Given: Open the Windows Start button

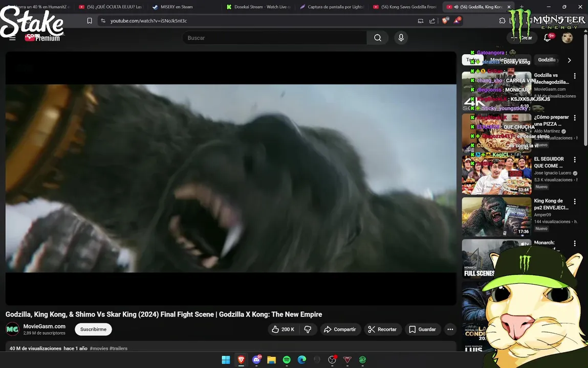Looking at the screenshot, I should [226, 360].
